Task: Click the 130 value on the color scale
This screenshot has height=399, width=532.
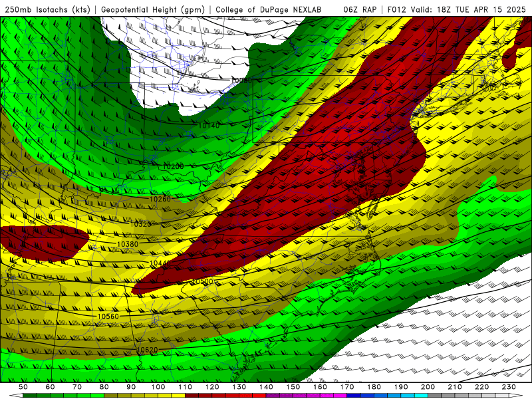Action: (239, 387)
